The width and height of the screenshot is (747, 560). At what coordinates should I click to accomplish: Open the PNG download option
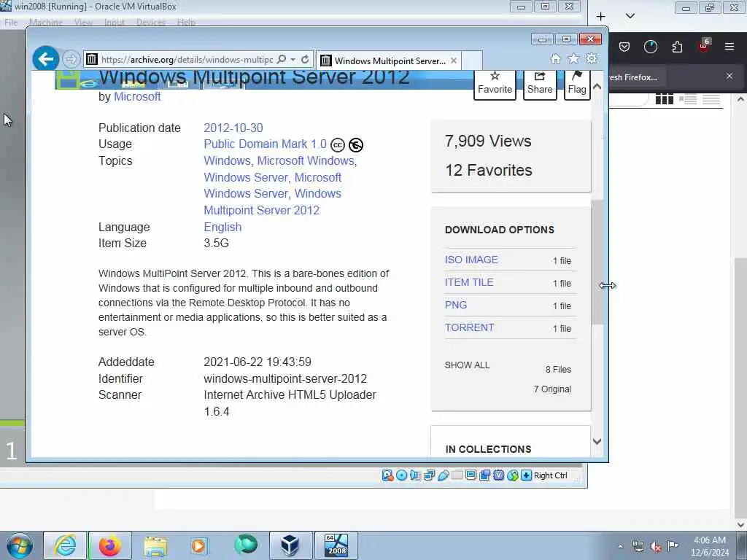tap(455, 306)
